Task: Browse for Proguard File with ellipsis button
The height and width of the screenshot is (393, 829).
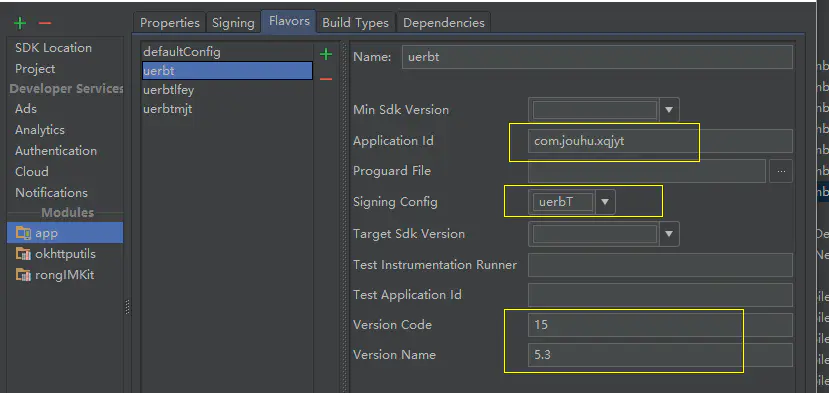Action: [781, 171]
